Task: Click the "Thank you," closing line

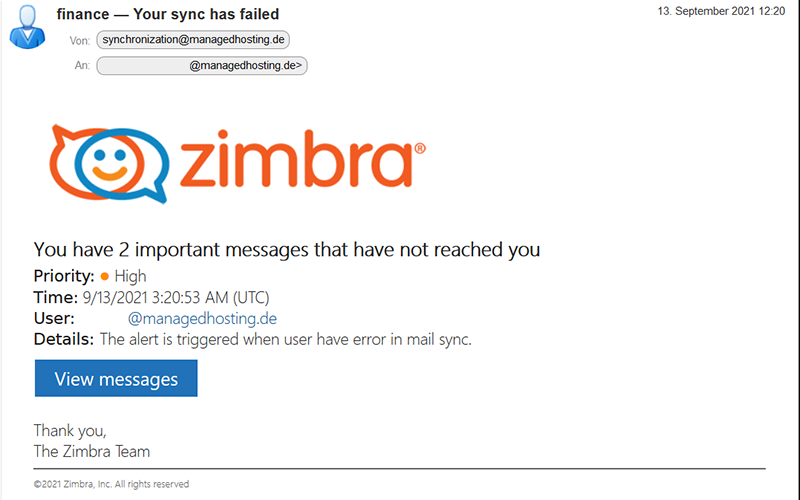Action: tap(70, 430)
